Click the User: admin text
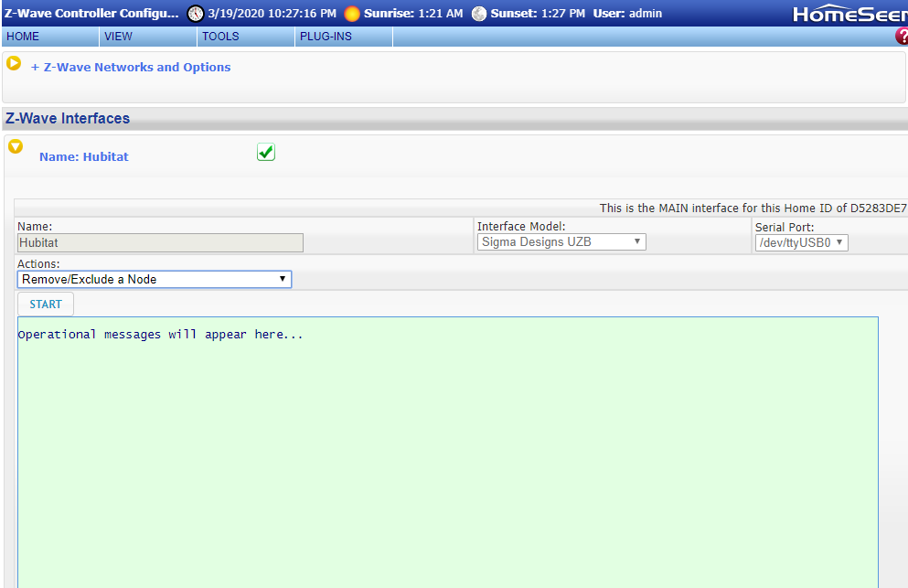Image resolution: width=908 pixels, height=588 pixels. pyautogui.click(x=627, y=14)
